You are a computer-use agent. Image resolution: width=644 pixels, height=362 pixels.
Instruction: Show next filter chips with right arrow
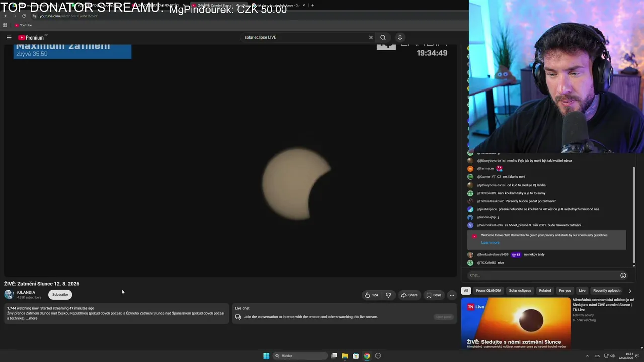(629, 291)
